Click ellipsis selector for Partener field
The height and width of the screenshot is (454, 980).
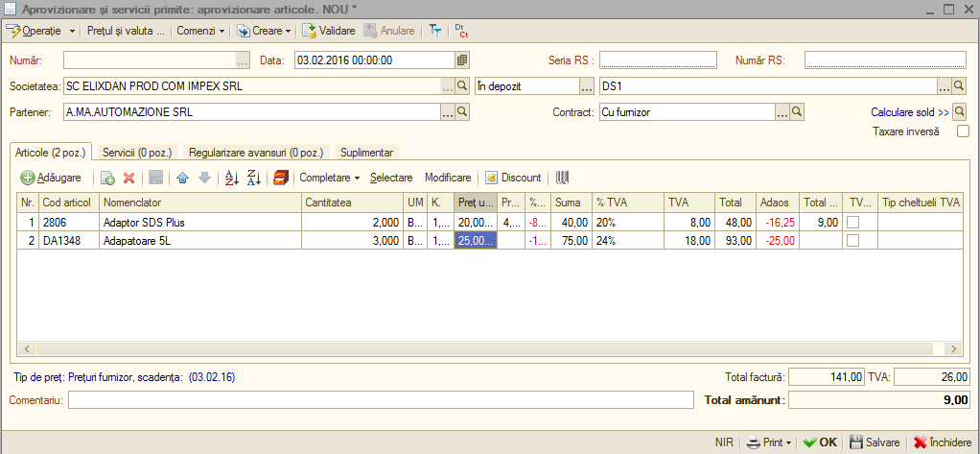coord(448,112)
